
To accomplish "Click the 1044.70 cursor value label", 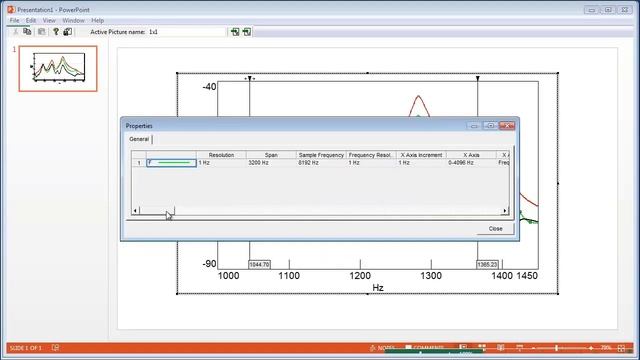I will point(260,264).
